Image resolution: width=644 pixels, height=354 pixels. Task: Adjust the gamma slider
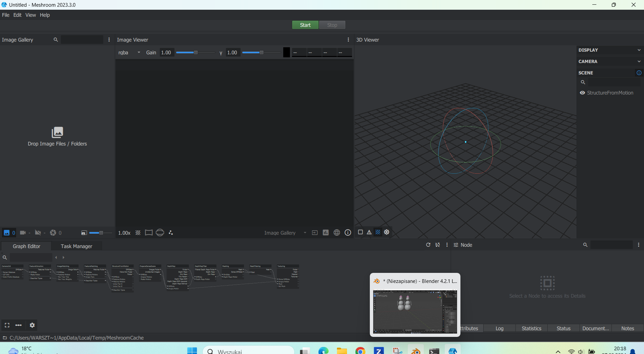[x=261, y=53]
